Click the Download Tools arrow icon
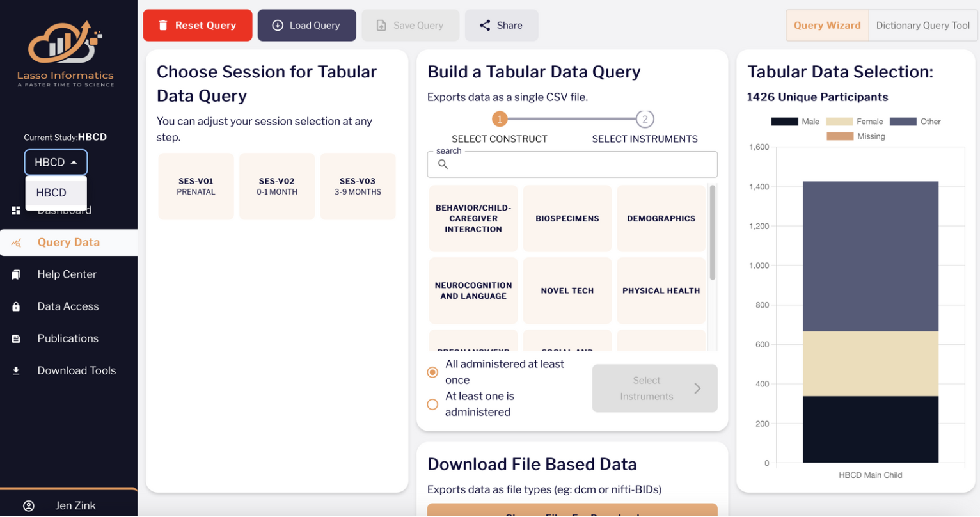Image resolution: width=980 pixels, height=517 pixels. pos(17,370)
